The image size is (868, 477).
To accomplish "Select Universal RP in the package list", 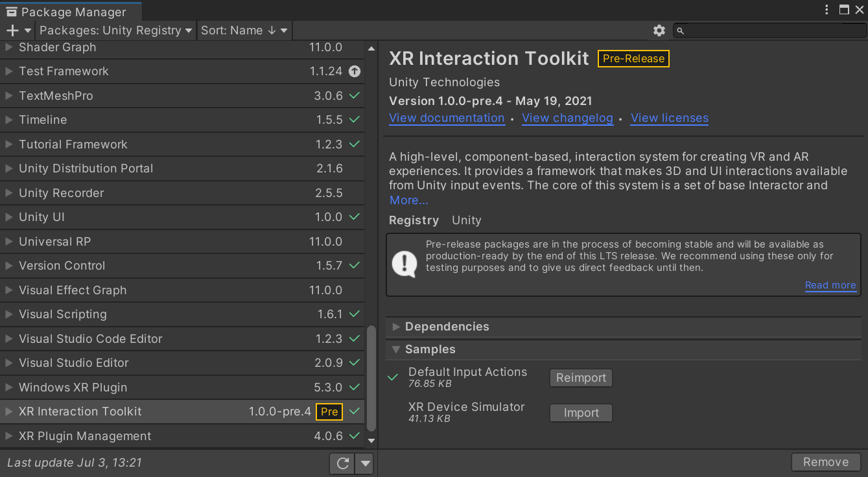I will coord(54,242).
